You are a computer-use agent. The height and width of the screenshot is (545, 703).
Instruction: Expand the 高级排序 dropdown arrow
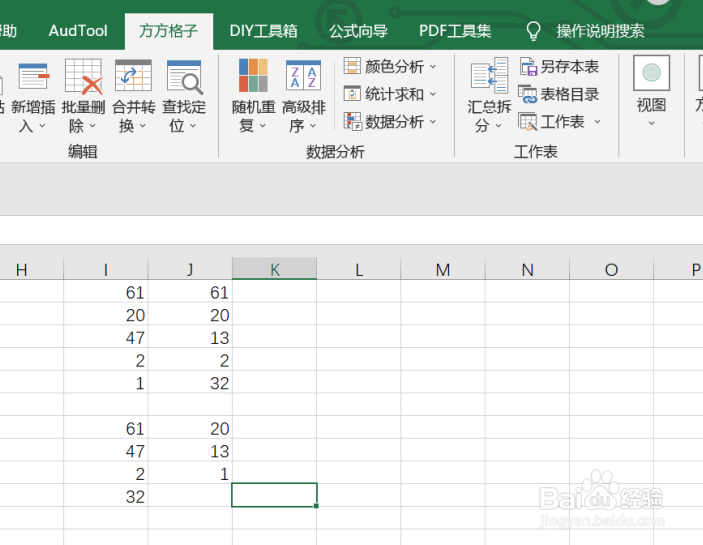coord(312,126)
